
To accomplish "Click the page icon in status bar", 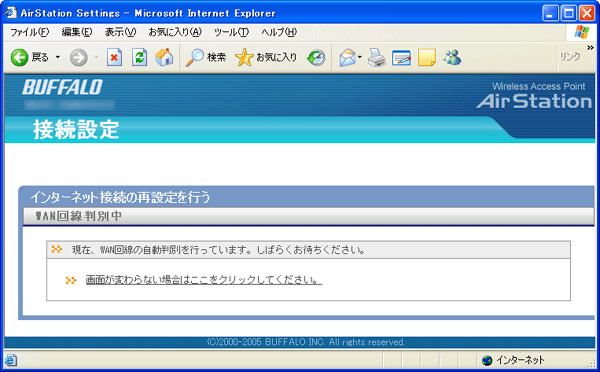I will click(11, 360).
